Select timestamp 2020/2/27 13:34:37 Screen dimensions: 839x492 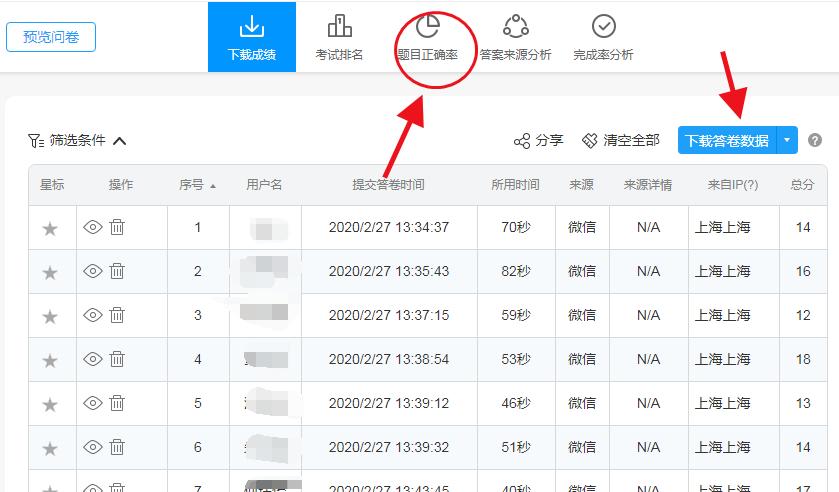pyautogui.click(x=389, y=227)
